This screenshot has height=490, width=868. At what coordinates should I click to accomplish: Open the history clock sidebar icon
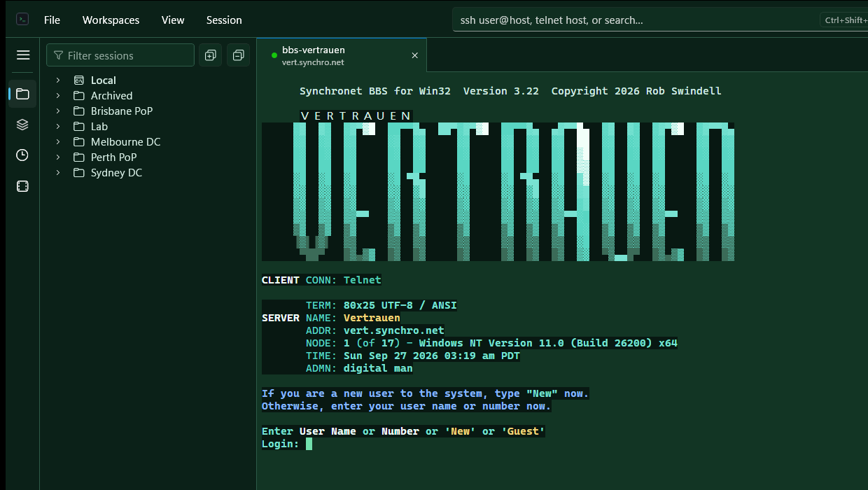(x=22, y=155)
